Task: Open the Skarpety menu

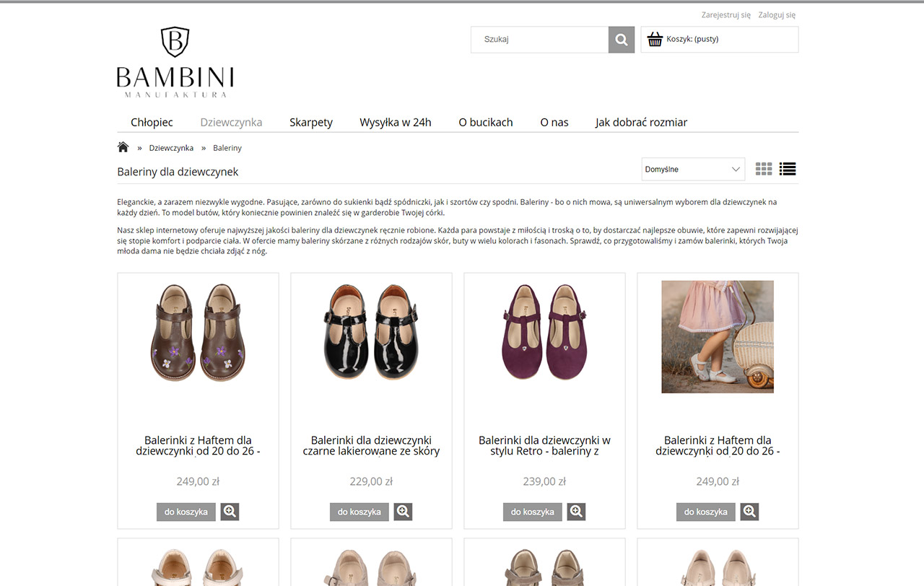Action: coord(311,122)
